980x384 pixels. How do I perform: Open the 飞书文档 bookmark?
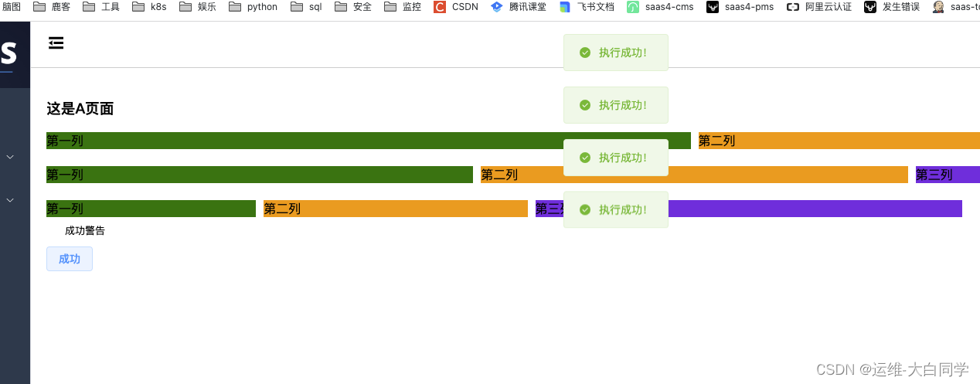pyautogui.click(x=587, y=7)
